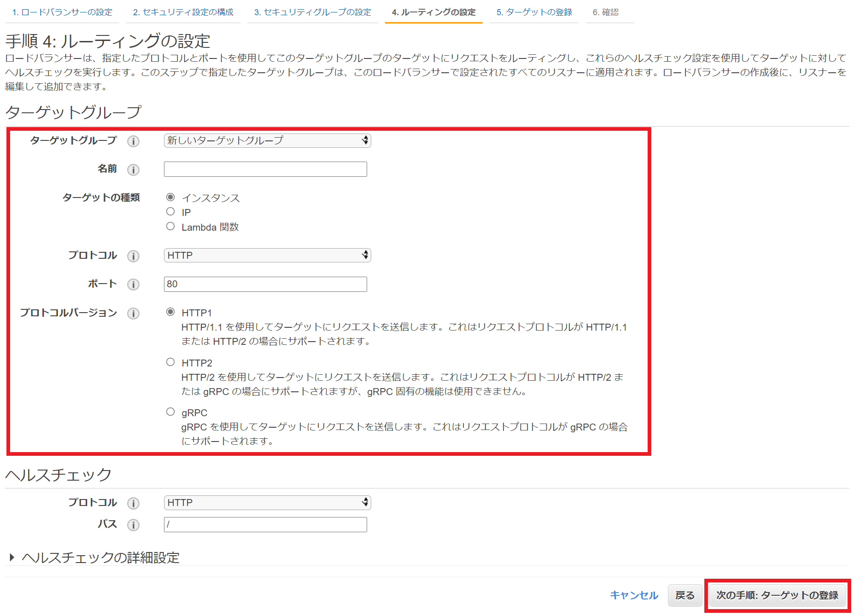Click 次の手順: ターゲットの登録 button
854x616 pixels.
777,595
